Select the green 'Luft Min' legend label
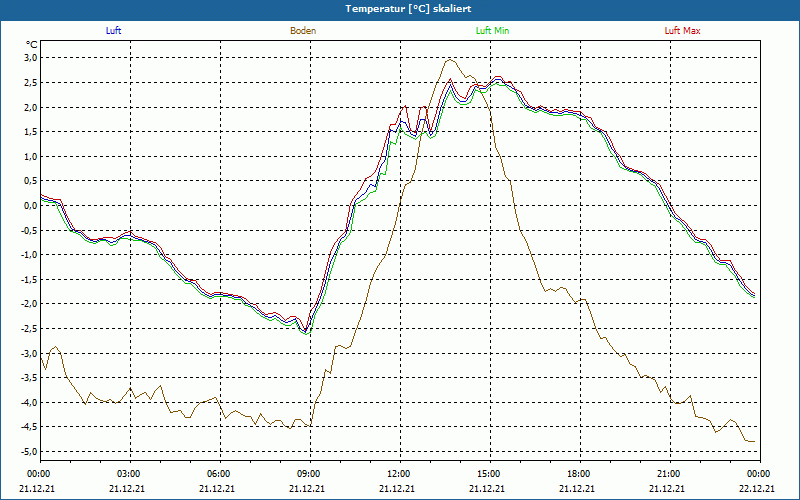 (x=492, y=31)
